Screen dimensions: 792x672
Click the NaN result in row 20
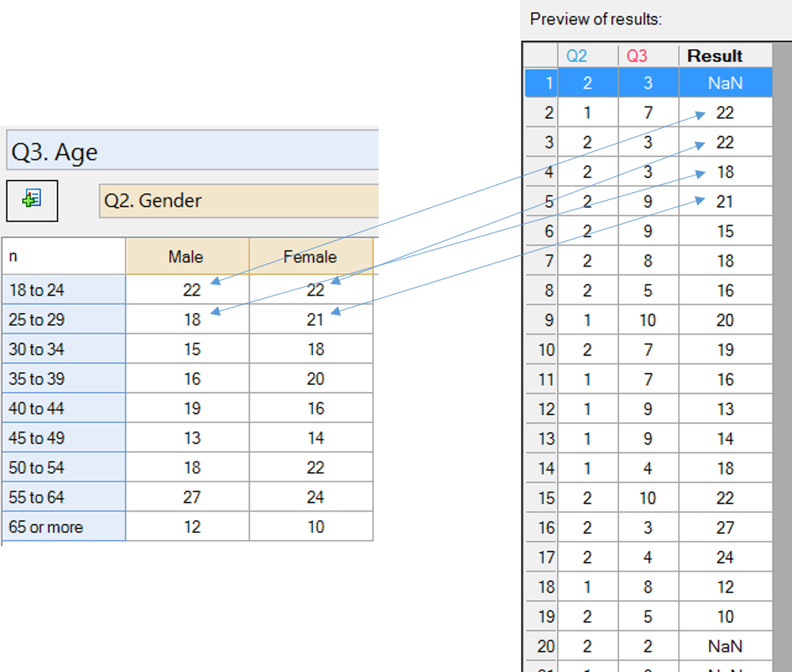click(x=725, y=646)
